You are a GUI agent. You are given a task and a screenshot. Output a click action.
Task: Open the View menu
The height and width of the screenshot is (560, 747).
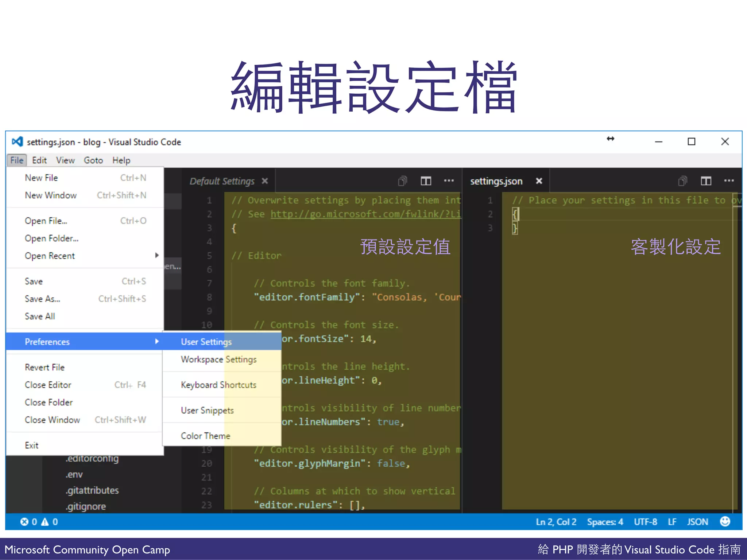(65, 160)
